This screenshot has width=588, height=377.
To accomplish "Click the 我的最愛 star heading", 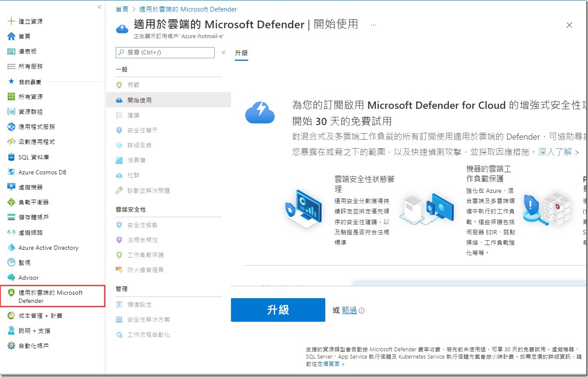I will pos(25,81).
